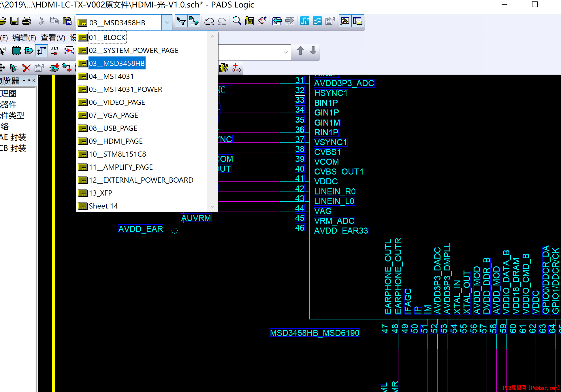Undo the last action
The image size is (561, 392).
tap(209, 21)
